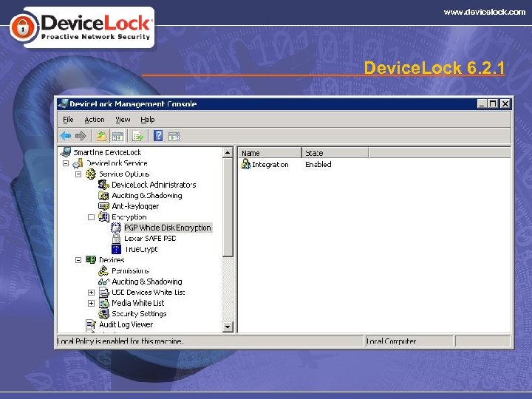Open the View menu

123,120
